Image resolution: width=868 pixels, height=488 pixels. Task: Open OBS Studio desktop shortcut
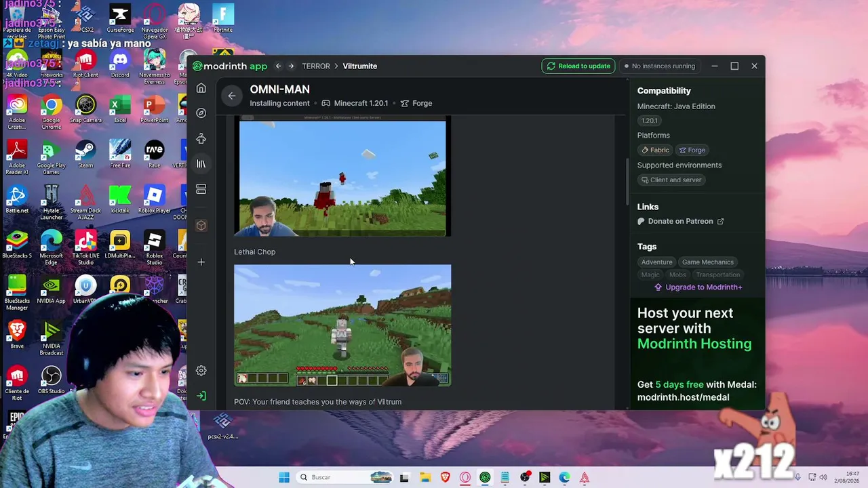pos(51,380)
